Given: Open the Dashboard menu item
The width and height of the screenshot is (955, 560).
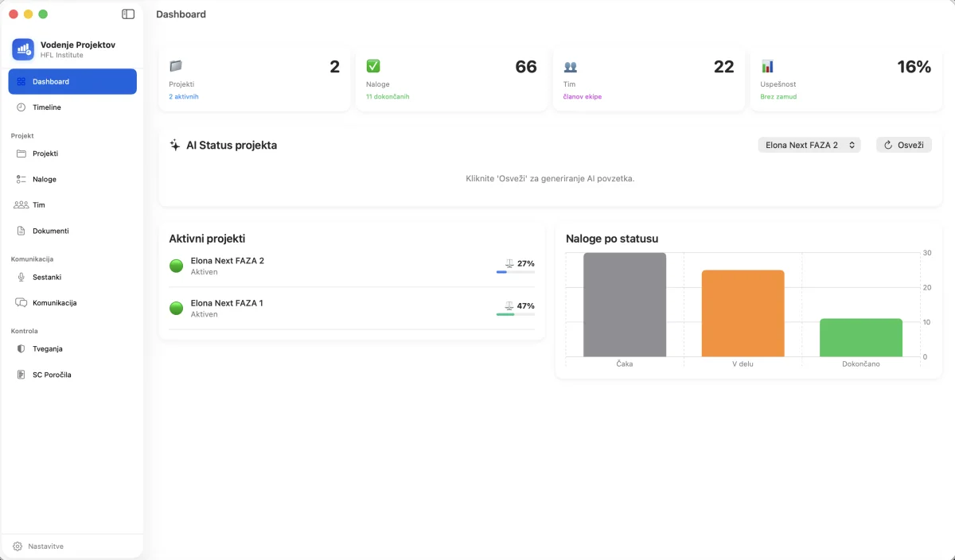Looking at the screenshot, I should point(72,82).
